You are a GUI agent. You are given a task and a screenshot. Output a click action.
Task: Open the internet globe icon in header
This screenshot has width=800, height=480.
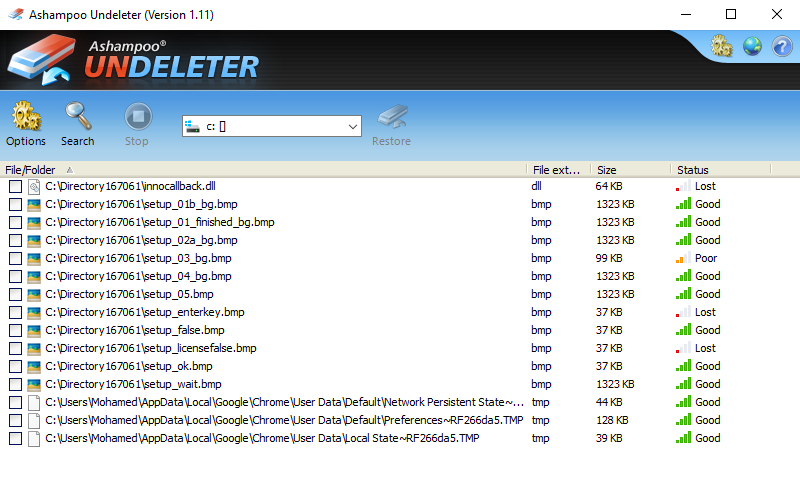pyautogui.click(x=752, y=46)
